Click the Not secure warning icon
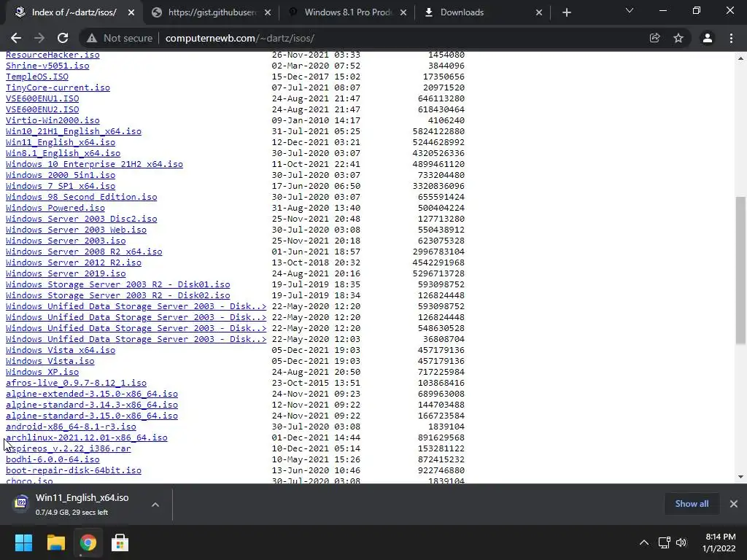747x560 pixels. pyautogui.click(x=92, y=38)
